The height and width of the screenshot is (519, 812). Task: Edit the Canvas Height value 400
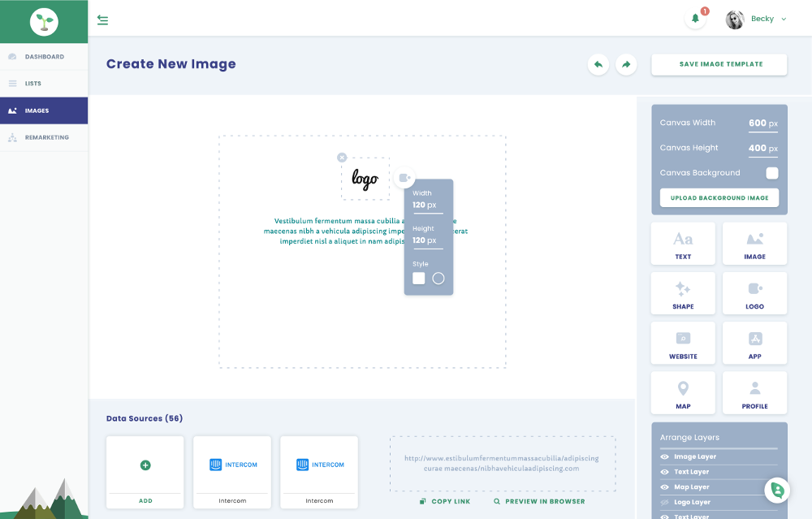[x=762, y=148]
